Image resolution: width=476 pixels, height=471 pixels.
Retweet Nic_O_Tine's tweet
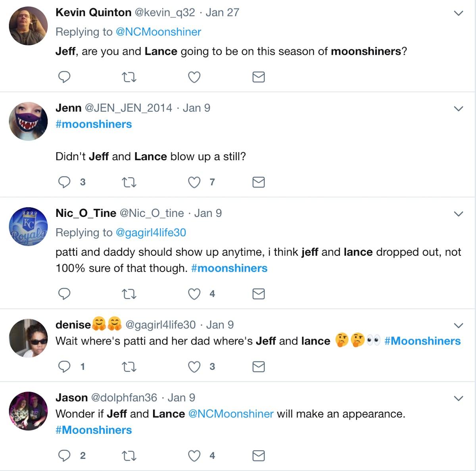coord(129,294)
